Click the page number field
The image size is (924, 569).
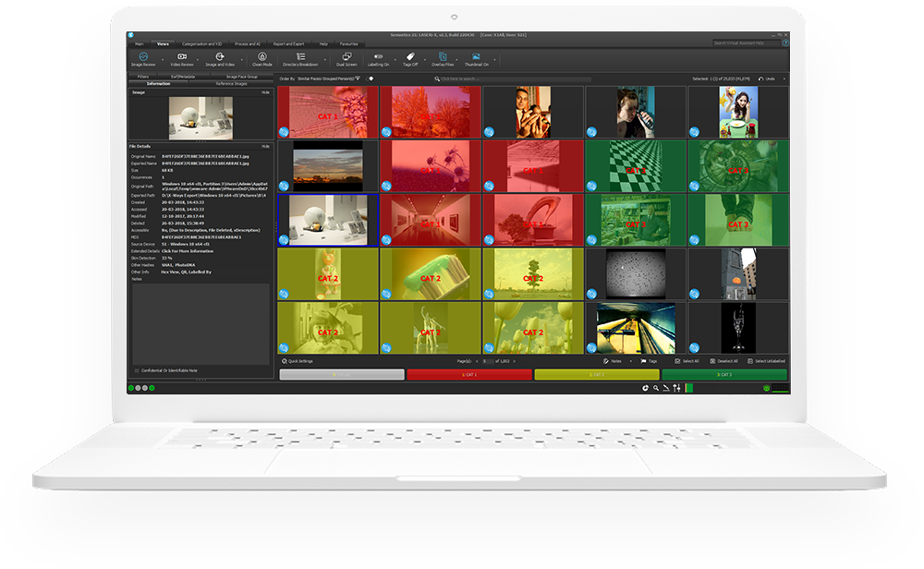[488, 361]
